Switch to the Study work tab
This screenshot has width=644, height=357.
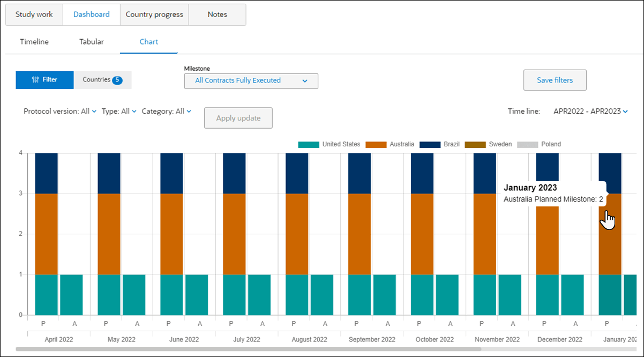pyautogui.click(x=34, y=14)
